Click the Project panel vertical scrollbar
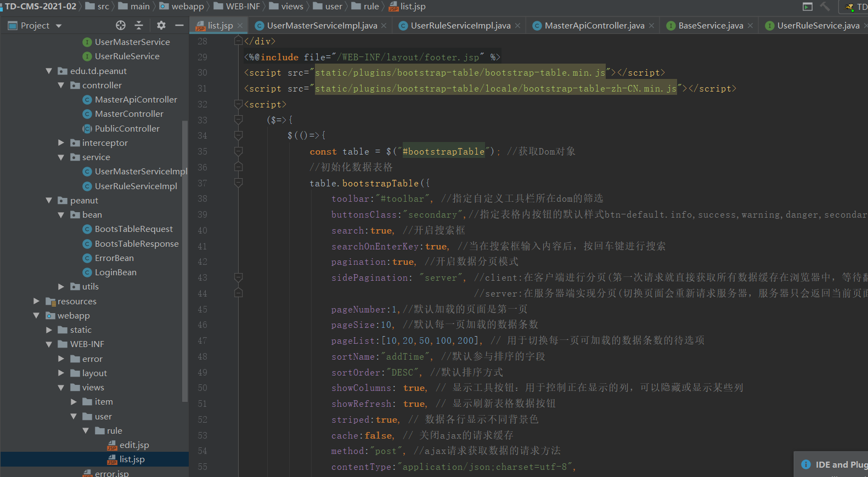 (185, 260)
